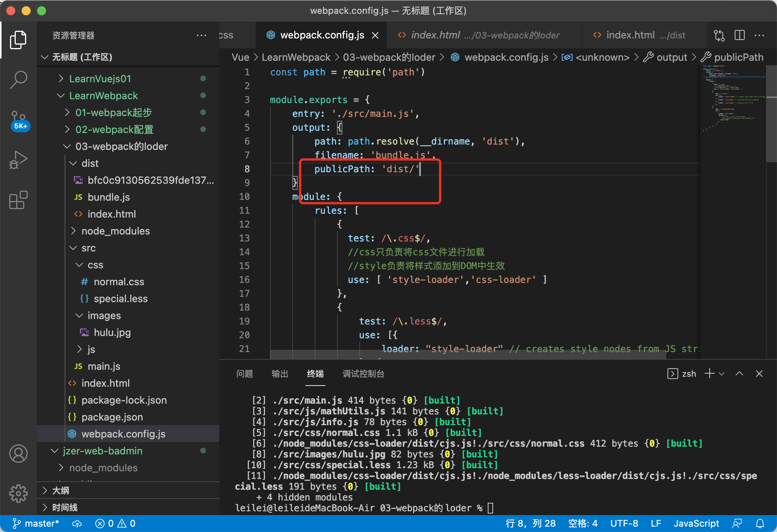This screenshot has width=777, height=532.
Task: Click the master* branch status item
Action: (36, 523)
